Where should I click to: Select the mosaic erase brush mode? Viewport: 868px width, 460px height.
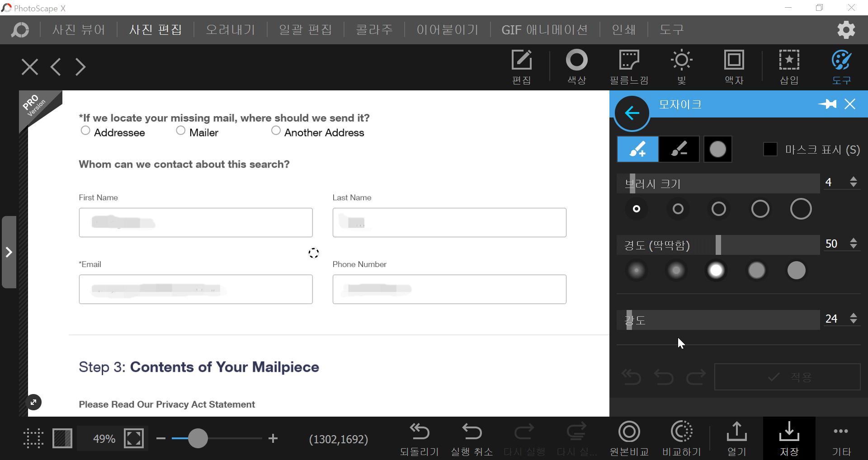[679, 149]
